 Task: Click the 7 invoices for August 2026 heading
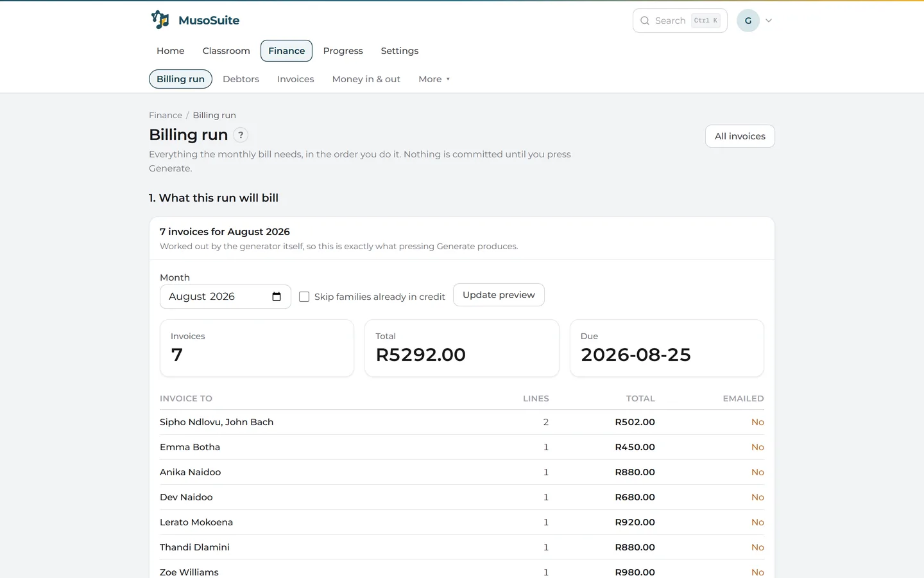225,232
